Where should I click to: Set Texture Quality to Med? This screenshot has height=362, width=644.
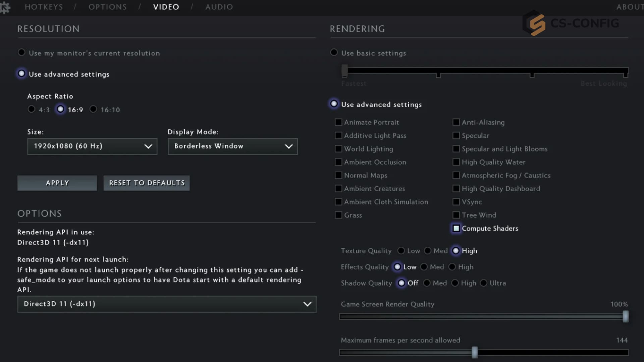tap(428, 251)
